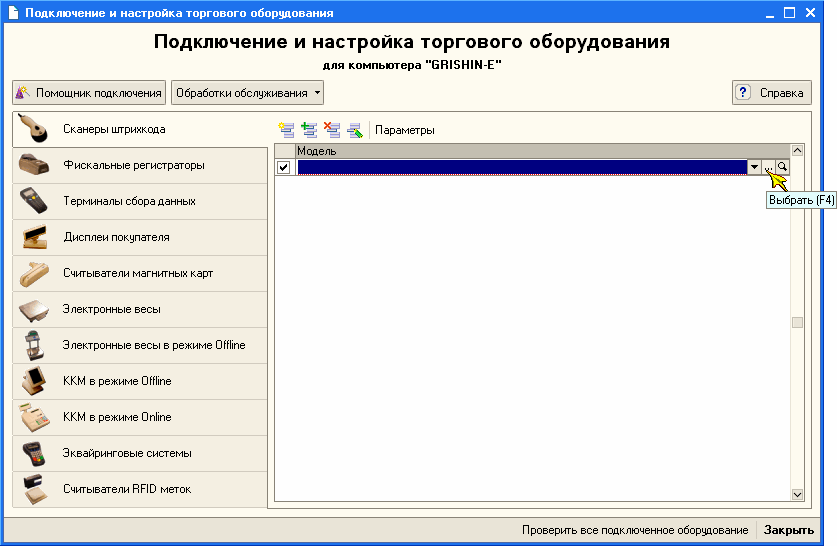Click the Считыватели RFID меток icon

34,489
